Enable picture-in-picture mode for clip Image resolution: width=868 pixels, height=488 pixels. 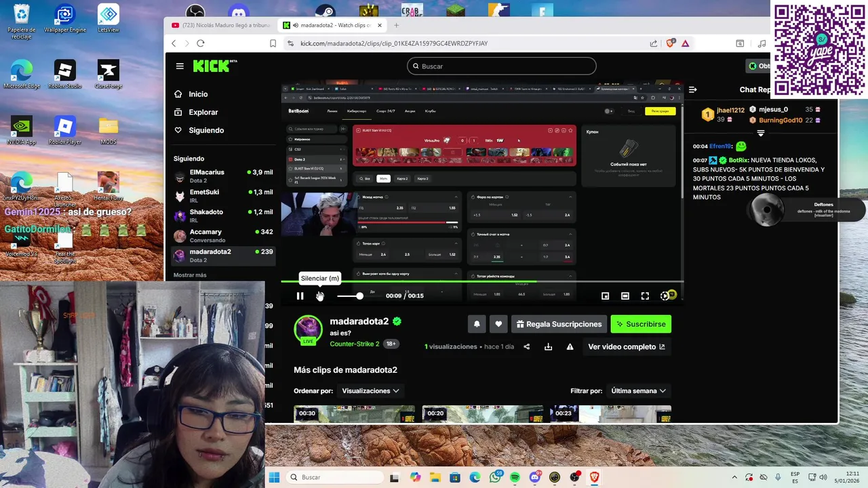606,296
